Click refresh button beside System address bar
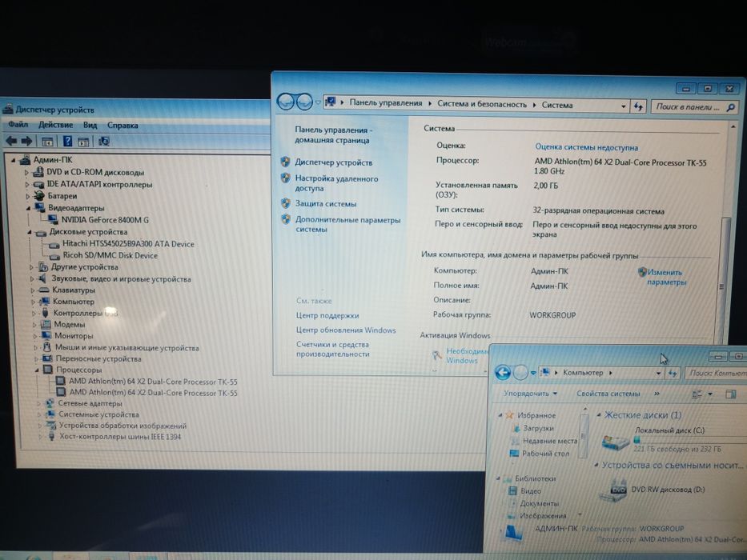The width and height of the screenshot is (747, 560). tap(638, 106)
